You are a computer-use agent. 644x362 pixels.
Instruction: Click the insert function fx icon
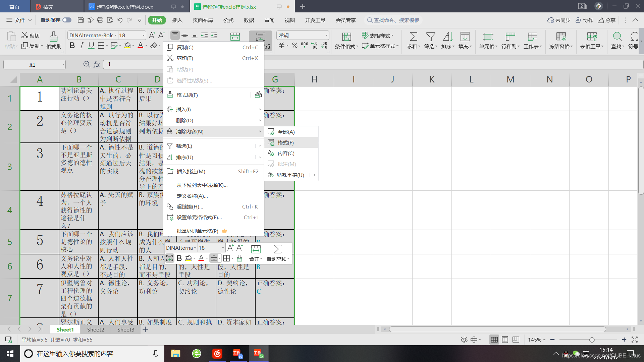pos(97,64)
